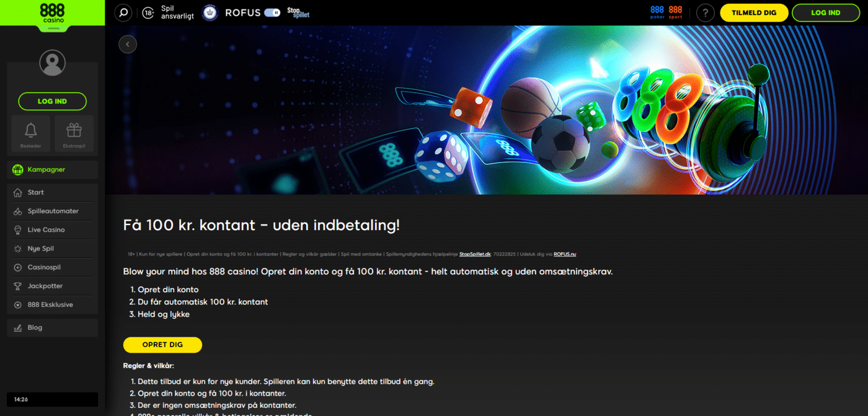Open Spilleautomater in the sidebar
868x416 pixels.
click(52, 211)
